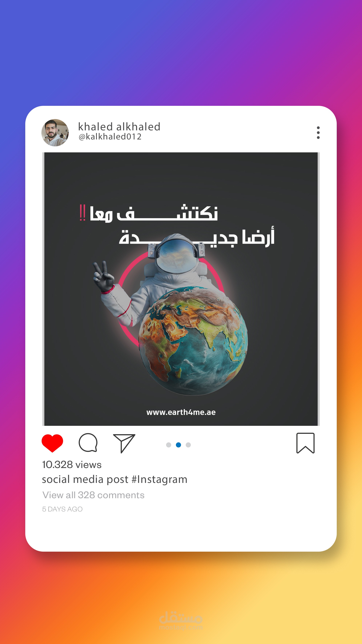Select the blue active carousel dot
The width and height of the screenshot is (362, 644).
[x=178, y=445]
